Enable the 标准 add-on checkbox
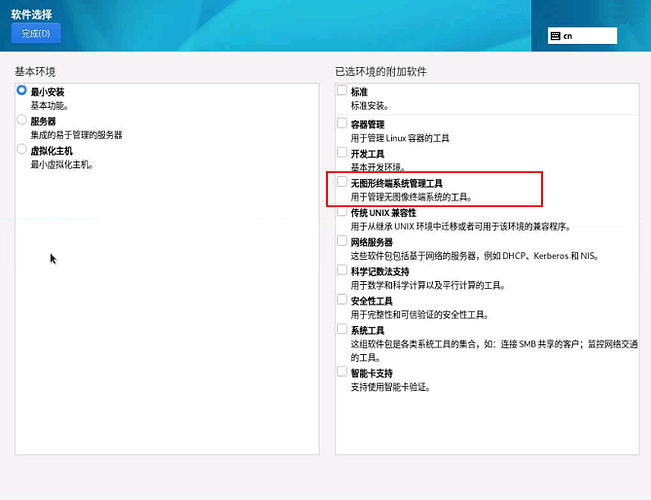This screenshot has width=651, height=500. [x=343, y=91]
